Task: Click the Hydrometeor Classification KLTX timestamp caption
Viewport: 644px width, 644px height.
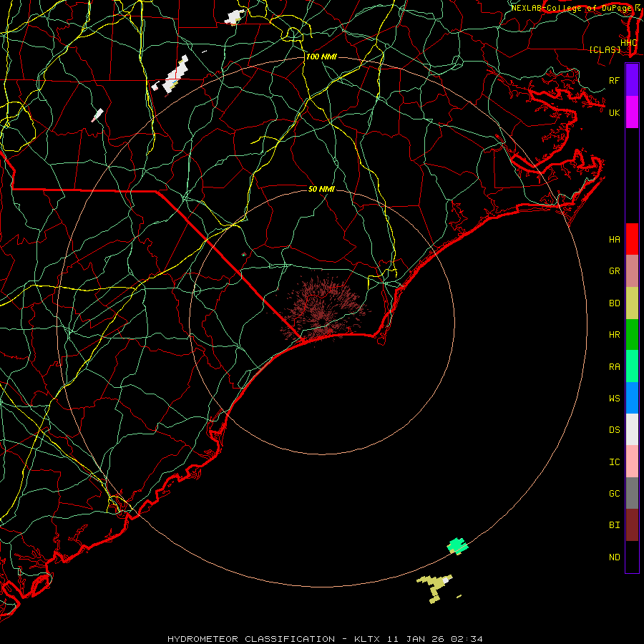Action: (x=325, y=639)
